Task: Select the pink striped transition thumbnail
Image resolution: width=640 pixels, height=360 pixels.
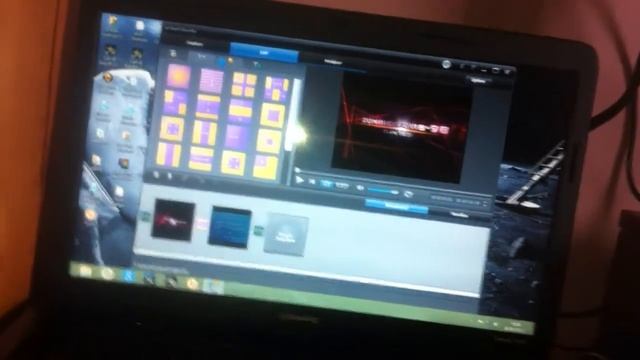Action: pyautogui.click(x=211, y=80)
